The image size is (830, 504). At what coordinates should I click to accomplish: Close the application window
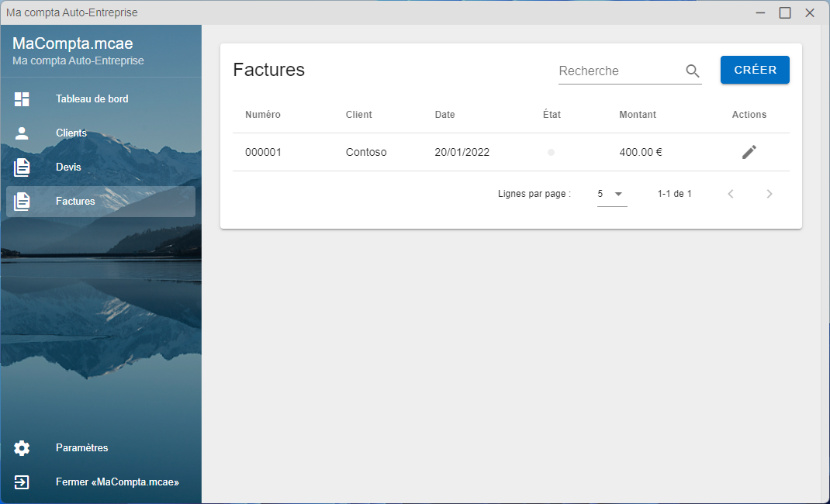(x=810, y=12)
